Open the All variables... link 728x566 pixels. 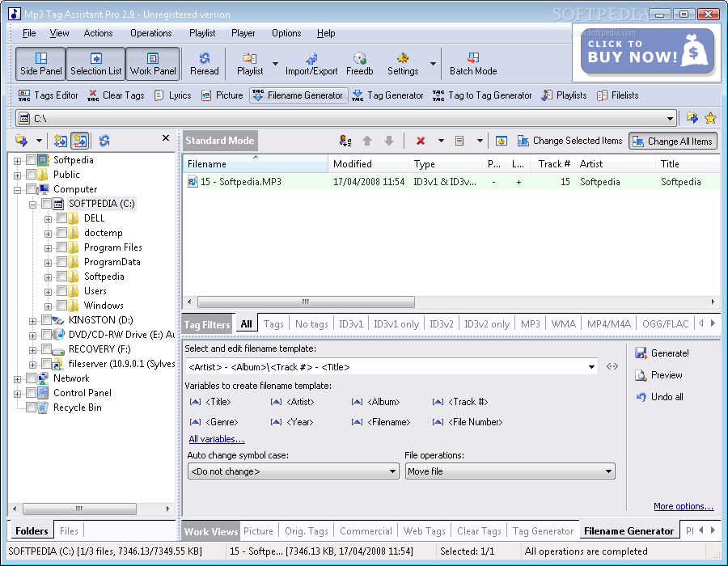pos(216,439)
